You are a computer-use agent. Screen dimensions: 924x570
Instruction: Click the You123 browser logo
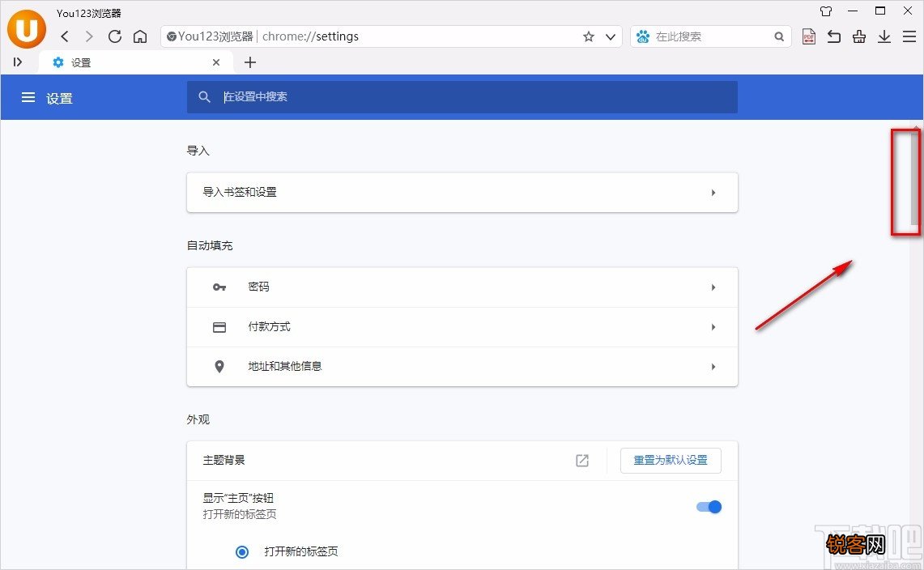27,28
